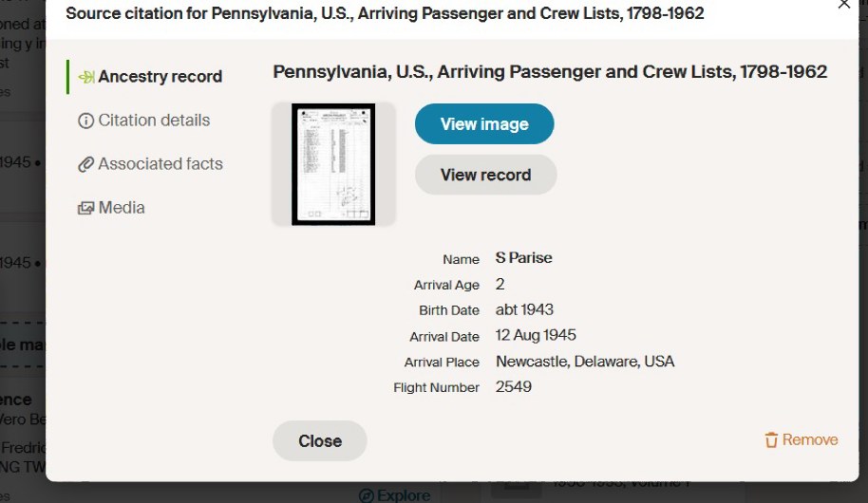
Task: Switch to the Ancestry record tab
Action: coord(160,77)
